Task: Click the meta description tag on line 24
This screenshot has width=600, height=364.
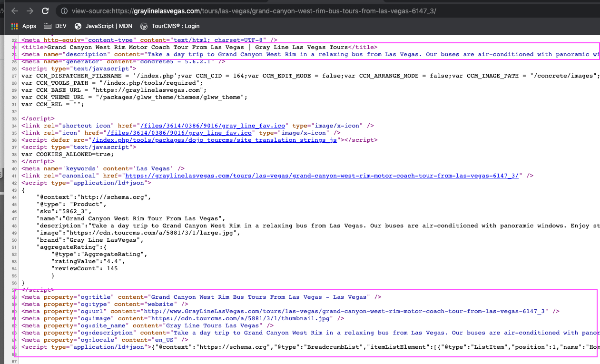Action: (x=311, y=54)
